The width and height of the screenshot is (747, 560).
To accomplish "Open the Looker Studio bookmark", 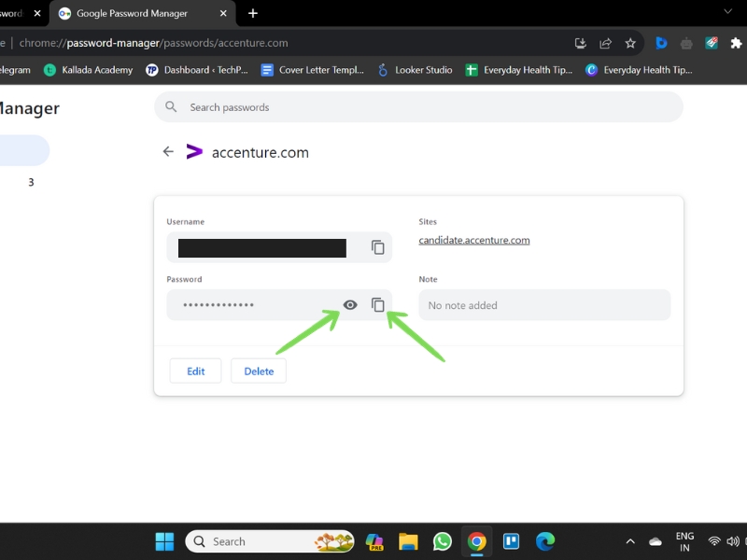I will tap(415, 70).
